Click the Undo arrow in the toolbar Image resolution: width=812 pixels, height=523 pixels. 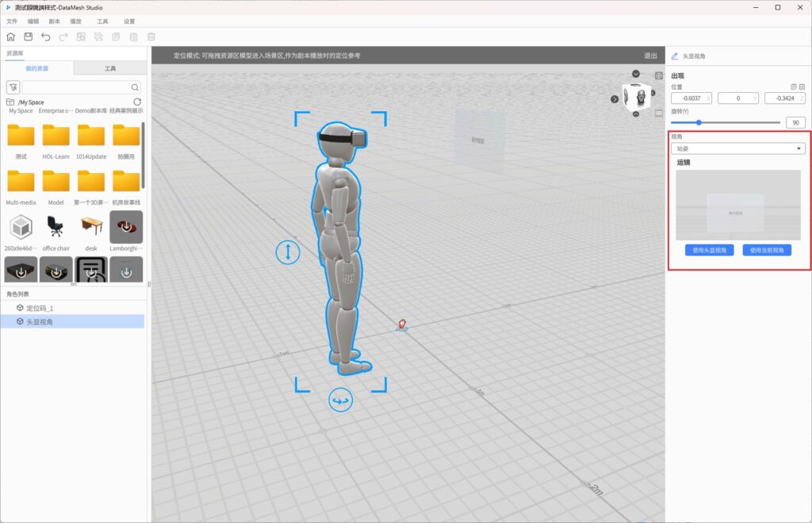coord(46,37)
